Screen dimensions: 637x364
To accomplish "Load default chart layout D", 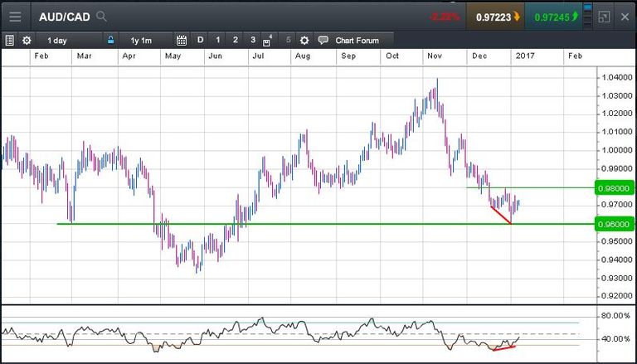I will 200,40.
